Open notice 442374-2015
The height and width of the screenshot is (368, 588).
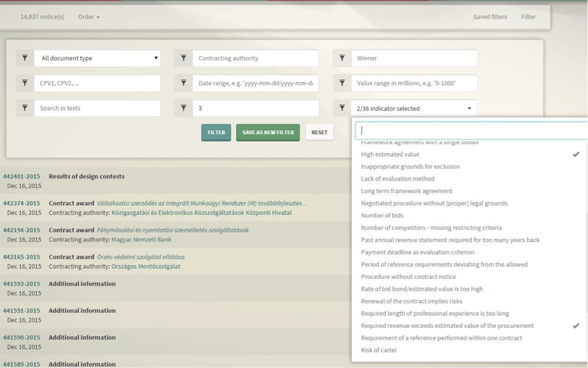click(22, 203)
